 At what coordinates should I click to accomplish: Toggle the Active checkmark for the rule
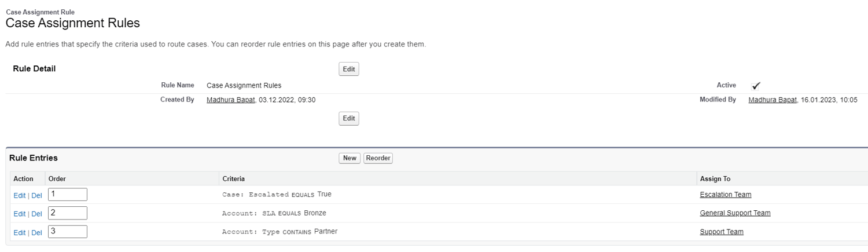(x=756, y=86)
